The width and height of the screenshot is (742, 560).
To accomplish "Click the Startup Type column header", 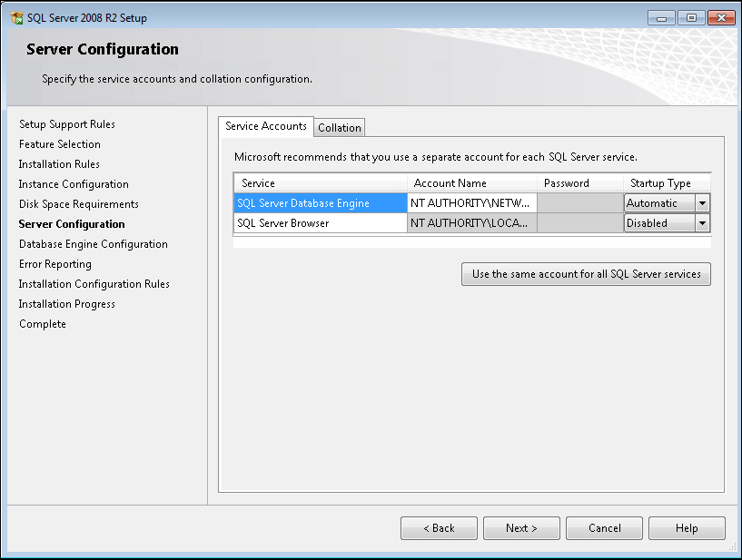I will pyautogui.click(x=667, y=183).
